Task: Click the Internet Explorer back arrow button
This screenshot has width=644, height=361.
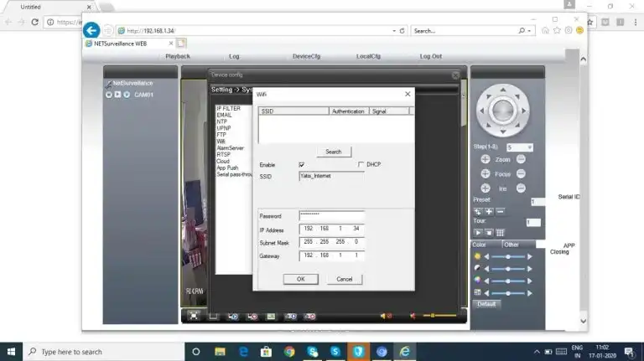Action: [92, 30]
